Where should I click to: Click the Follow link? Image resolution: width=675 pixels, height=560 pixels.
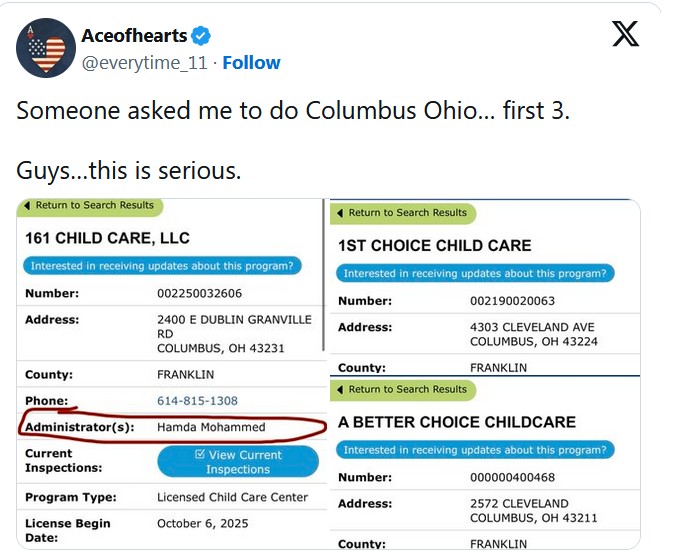point(251,62)
